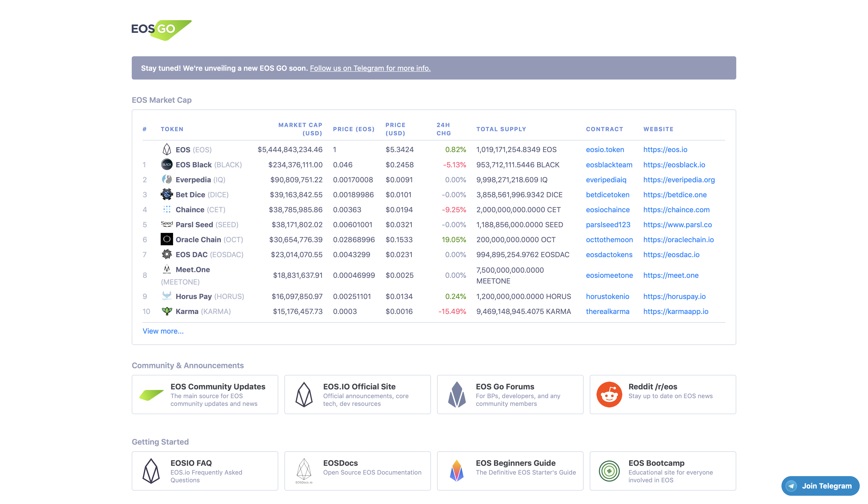Click the Everpedia token icon
The image size is (868, 504).
pos(167,179)
